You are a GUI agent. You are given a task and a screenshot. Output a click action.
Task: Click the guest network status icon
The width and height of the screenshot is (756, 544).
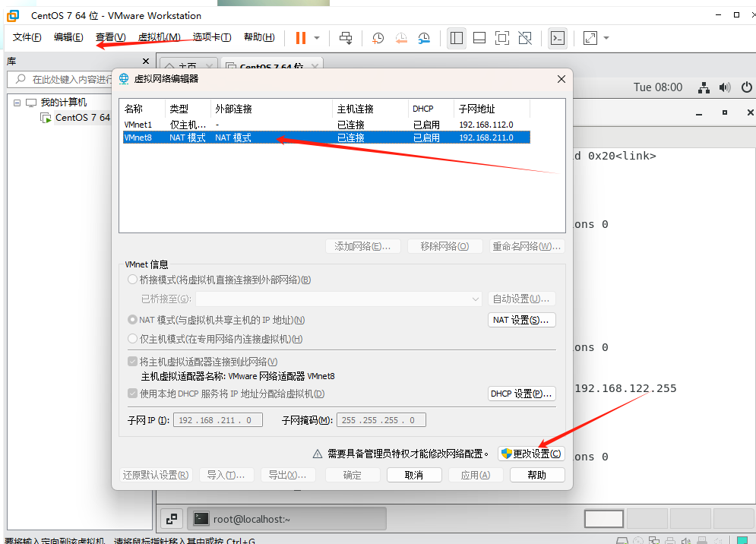(x=704, y=88)
